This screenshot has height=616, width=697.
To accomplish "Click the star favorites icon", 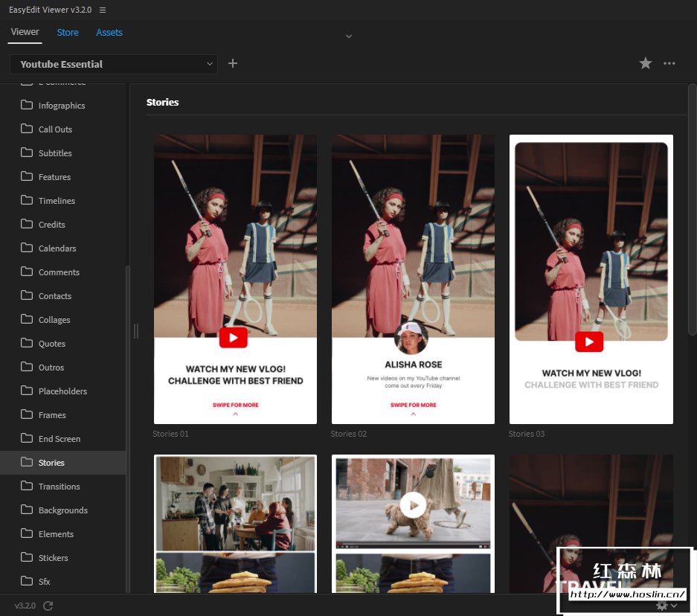I will coord(646,64).
